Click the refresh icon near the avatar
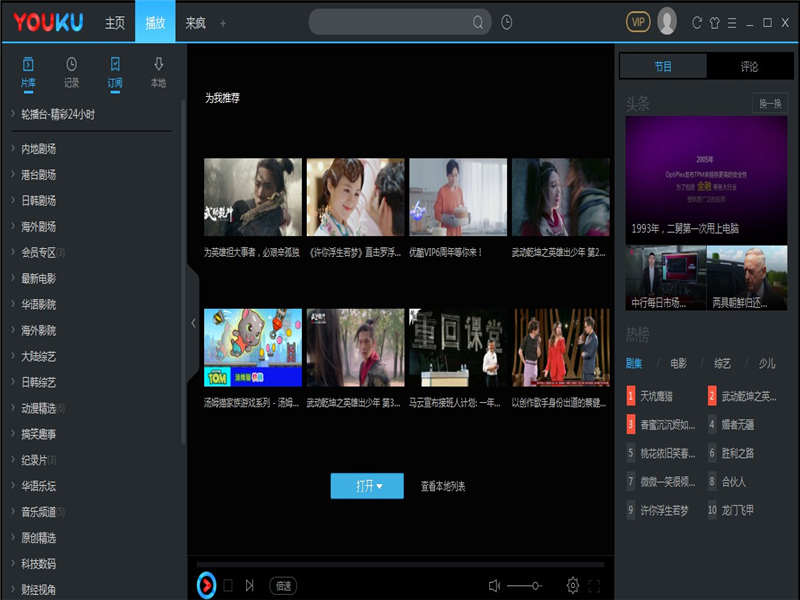Image resolution: width=800 pixels, height=600 pixels. [697, 21]
